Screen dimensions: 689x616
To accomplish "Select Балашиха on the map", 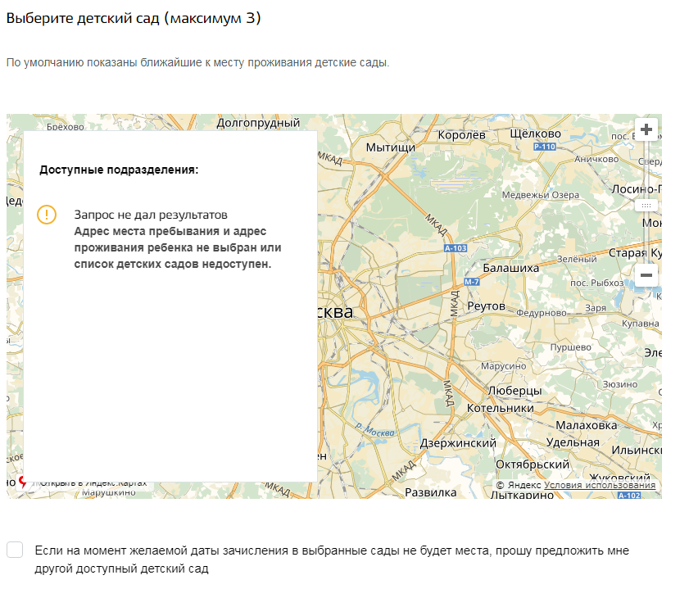I will click(511, 268).
